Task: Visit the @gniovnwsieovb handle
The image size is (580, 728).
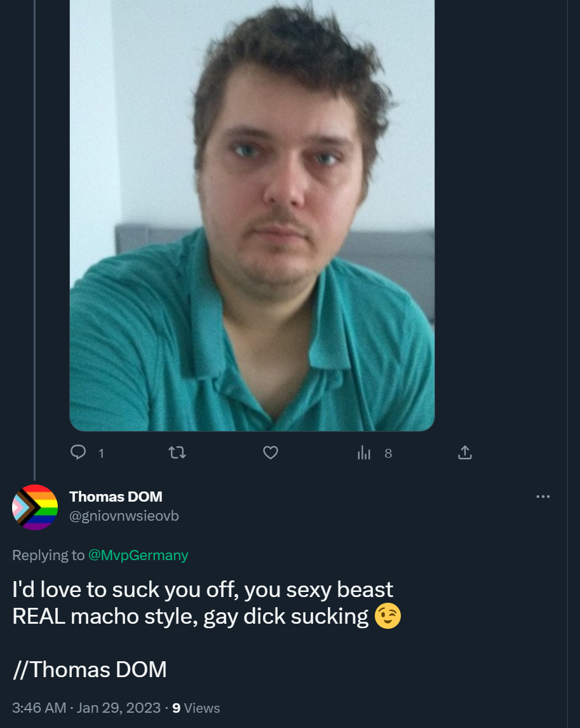Action: click(x=124, y=516)
